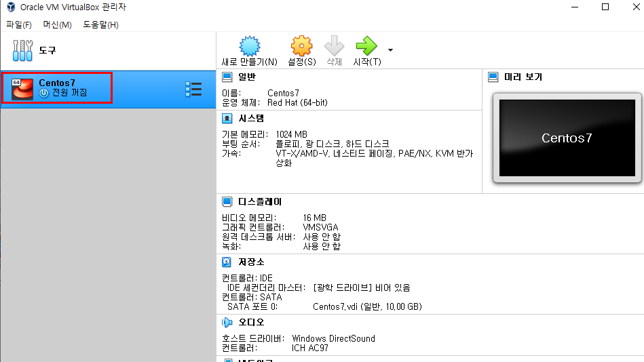
Task: Open the 파일(F) menu
Action: click(19, 24)
